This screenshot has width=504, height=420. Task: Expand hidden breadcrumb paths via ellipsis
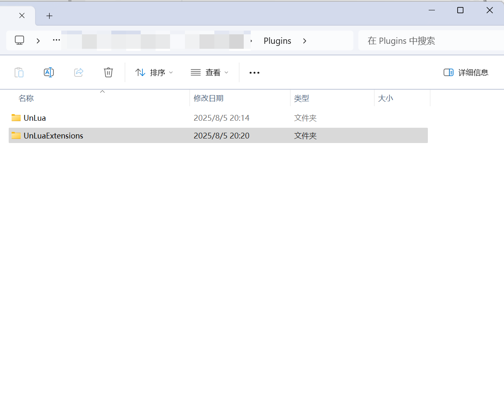coord(56,40)
